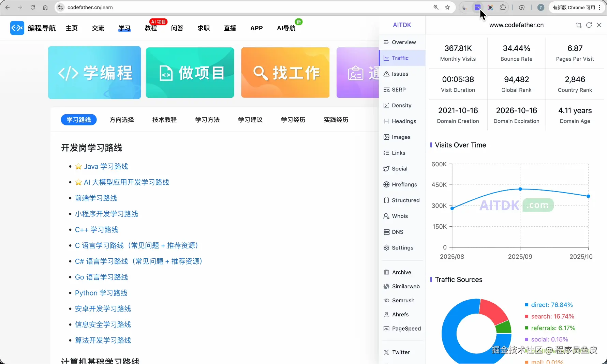Open Density in AITDK sidebar

click(402, 105)
